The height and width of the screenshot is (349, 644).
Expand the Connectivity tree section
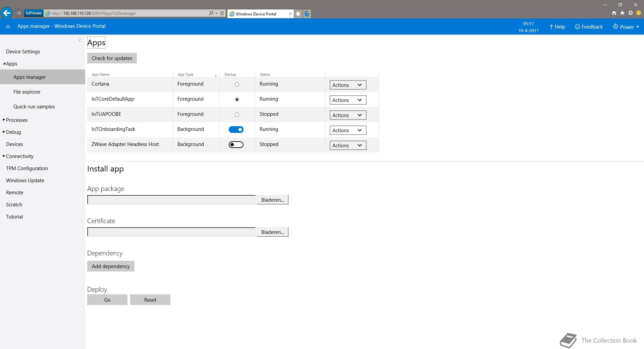tap(4, 156)
